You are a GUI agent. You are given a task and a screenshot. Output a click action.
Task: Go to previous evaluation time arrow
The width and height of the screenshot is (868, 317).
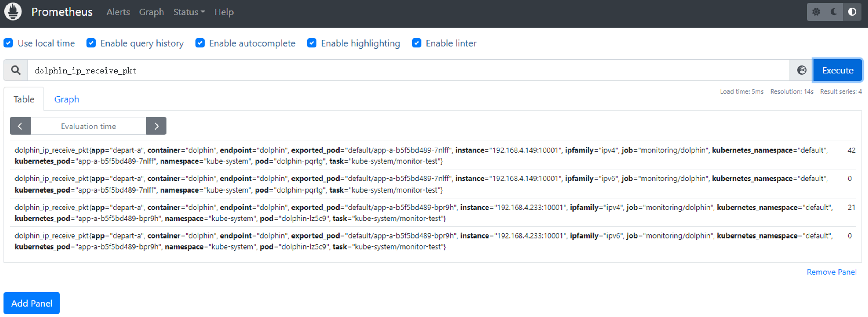click(x=20, y=126)
